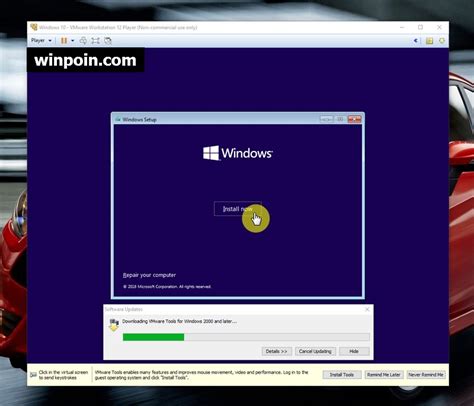Image resolution: width=474 pixels, height=406 pixels.
Task: Open the Player menu dropdown
Action: (x=41, y=41)
